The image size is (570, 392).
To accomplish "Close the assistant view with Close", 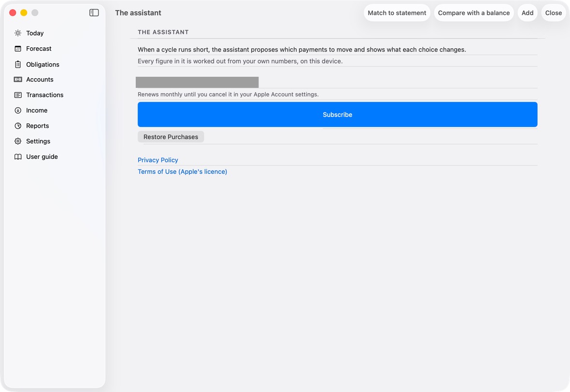I will click(x=553, y=13).
